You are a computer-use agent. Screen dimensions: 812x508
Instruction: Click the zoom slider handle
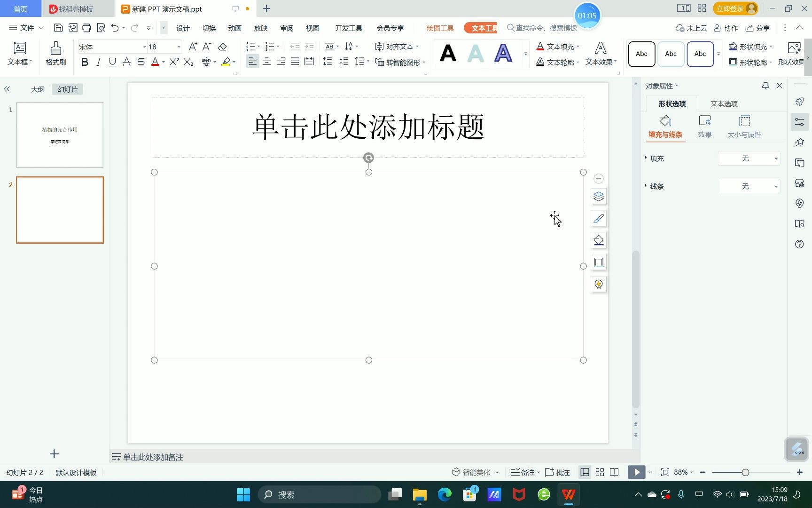[x=745, y=472]
